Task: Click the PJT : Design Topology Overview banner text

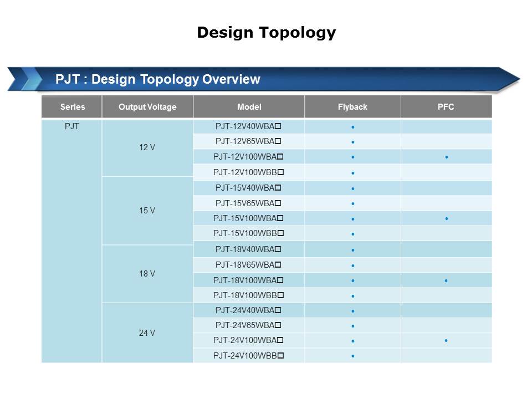Action: tap(157, 79)
